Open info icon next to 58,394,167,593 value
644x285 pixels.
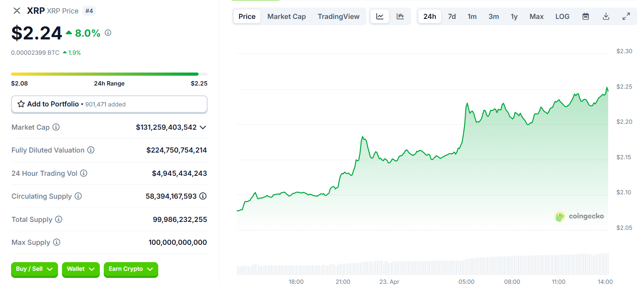[203, 196]
